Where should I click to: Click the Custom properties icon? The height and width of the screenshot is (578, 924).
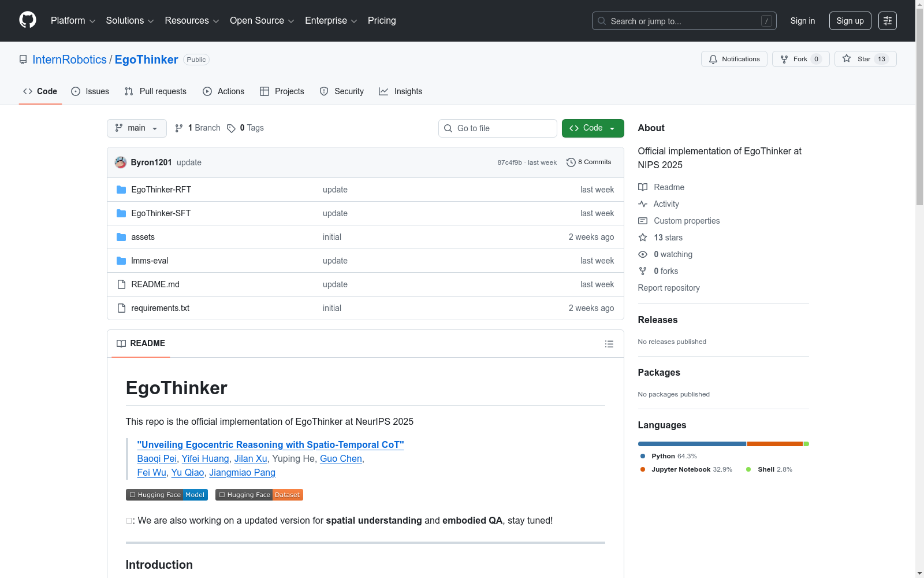pyautogui.click(x=643, y=221)
